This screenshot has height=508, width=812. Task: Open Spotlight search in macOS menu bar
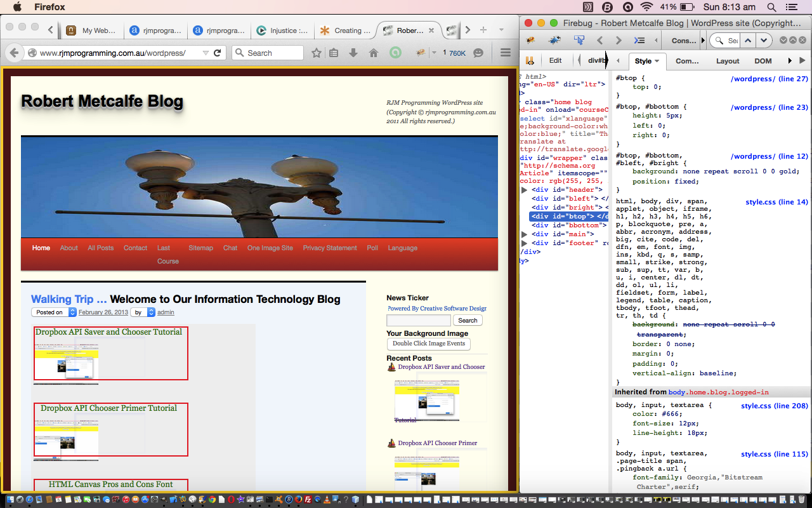[771, 7]
